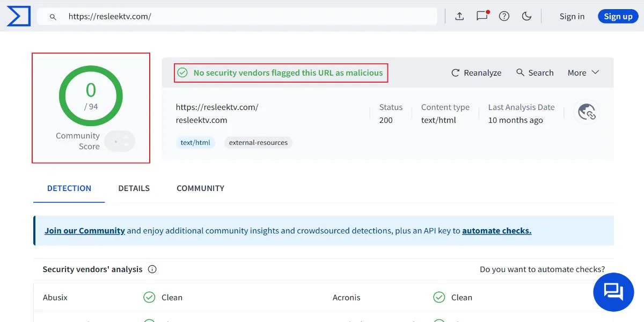Click the text/html tag
The image size is (644, 322).
point(195,142)
